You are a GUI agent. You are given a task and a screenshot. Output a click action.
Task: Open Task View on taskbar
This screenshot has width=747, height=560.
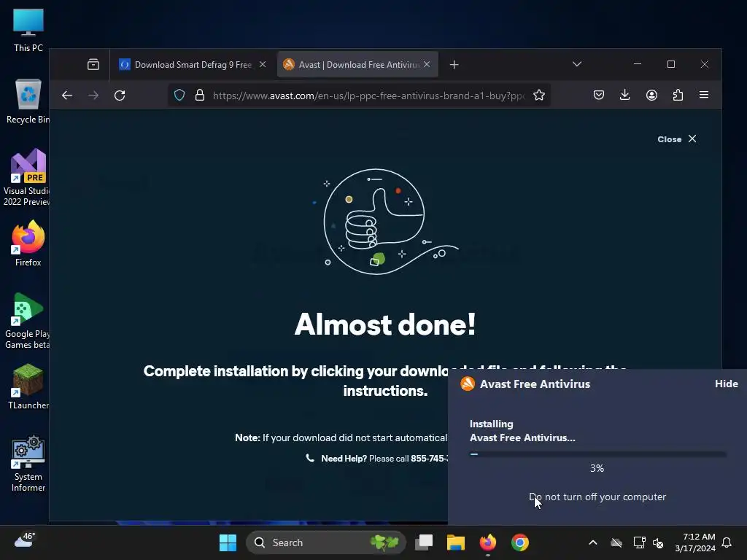[424, 542]
